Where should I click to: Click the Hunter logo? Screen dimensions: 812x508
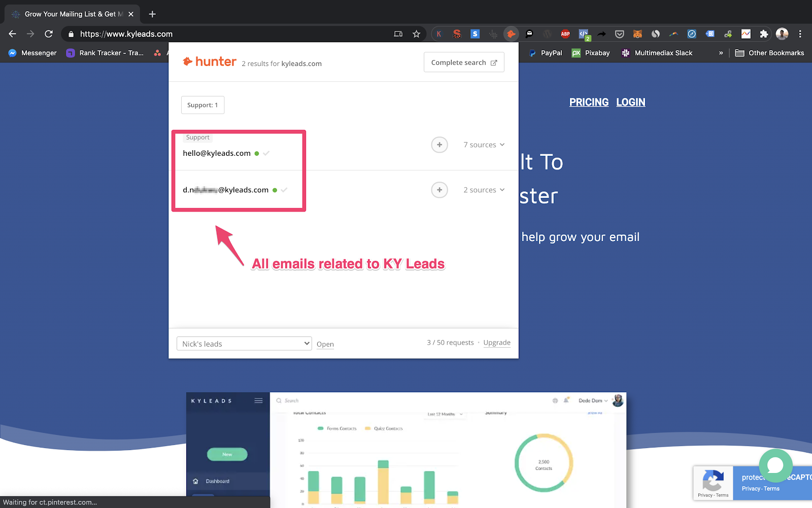(210, 62)
